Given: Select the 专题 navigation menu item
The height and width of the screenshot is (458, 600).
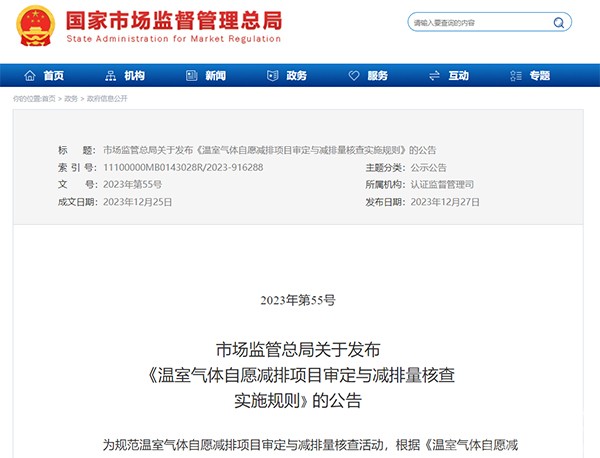Looking at the screenshot, I should [540, 76].
